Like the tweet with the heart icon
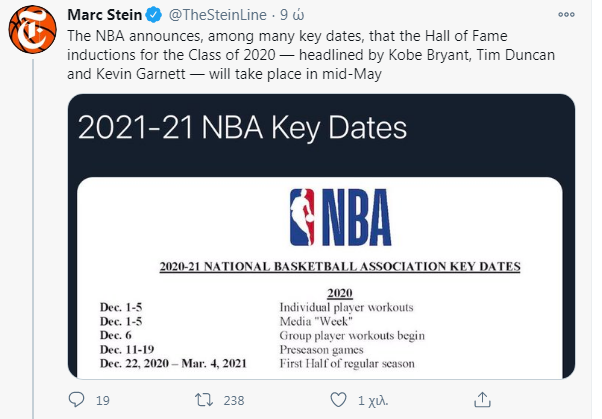The height and width of the screenshot is (419, 602). pos(336,400)
